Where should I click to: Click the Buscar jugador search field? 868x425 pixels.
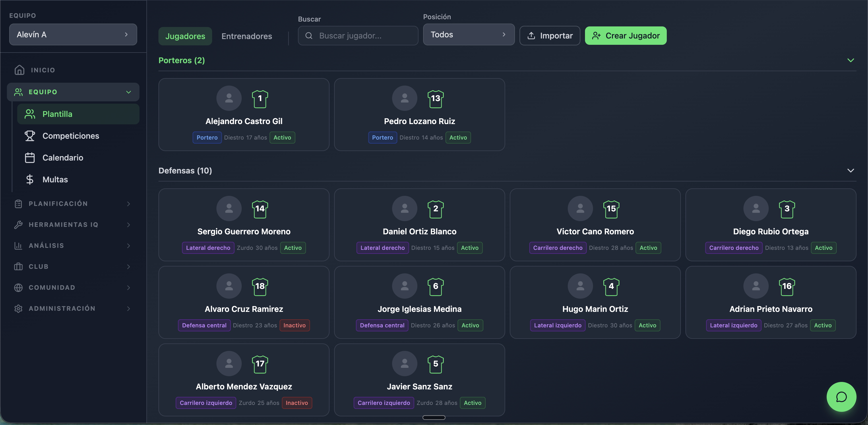tap(358, 36)
